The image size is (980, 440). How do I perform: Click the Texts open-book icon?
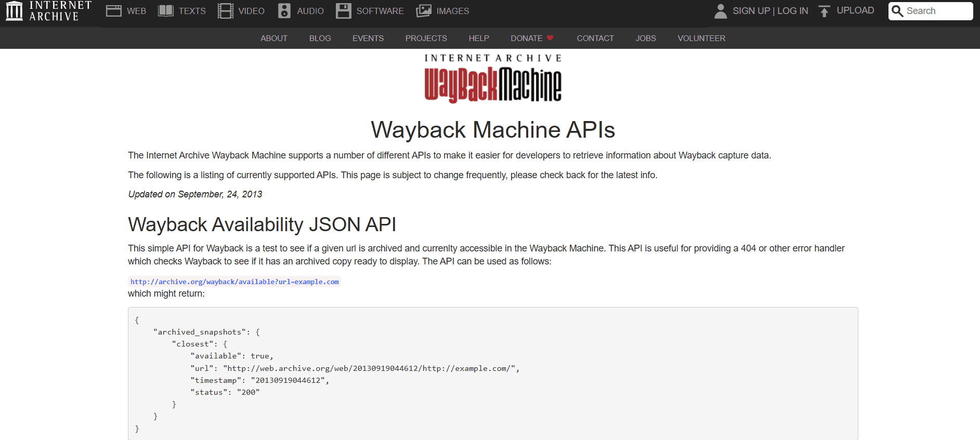[166, 11]
